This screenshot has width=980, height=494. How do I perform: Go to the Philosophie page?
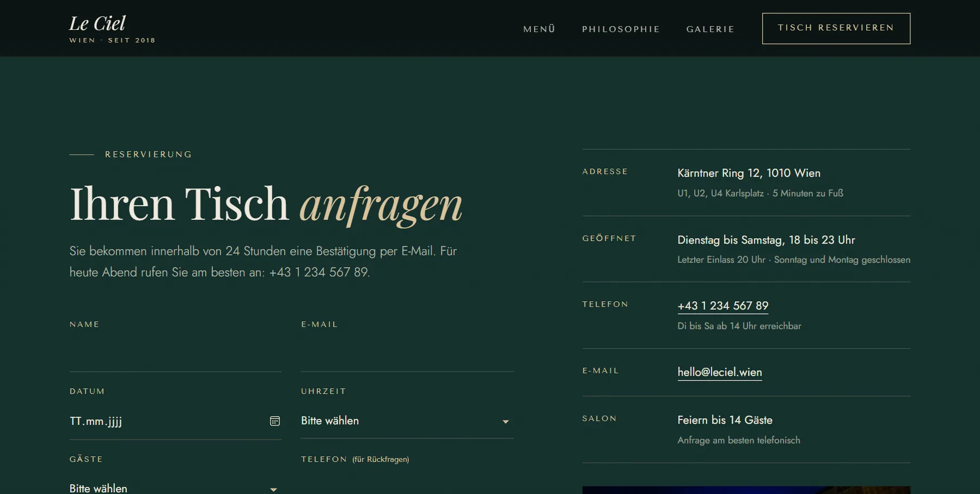click(x=621, y=29)
